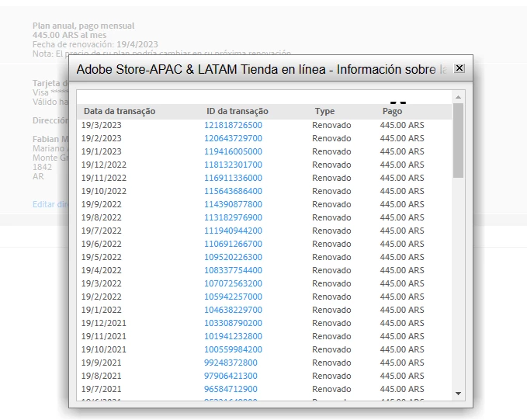Select the date 19/4/2022
Image resolution: width=527 pixels, height=420 pixels.
101,270
